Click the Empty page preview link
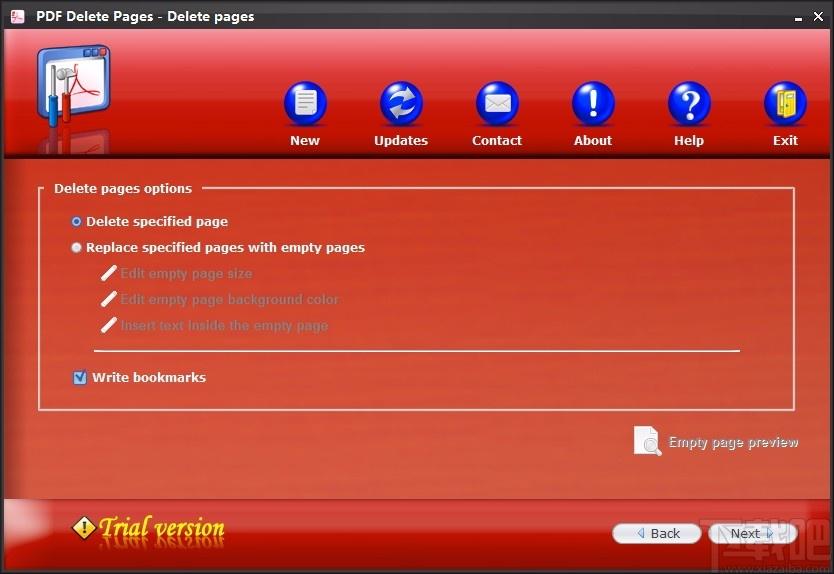 tap(733, 442)
